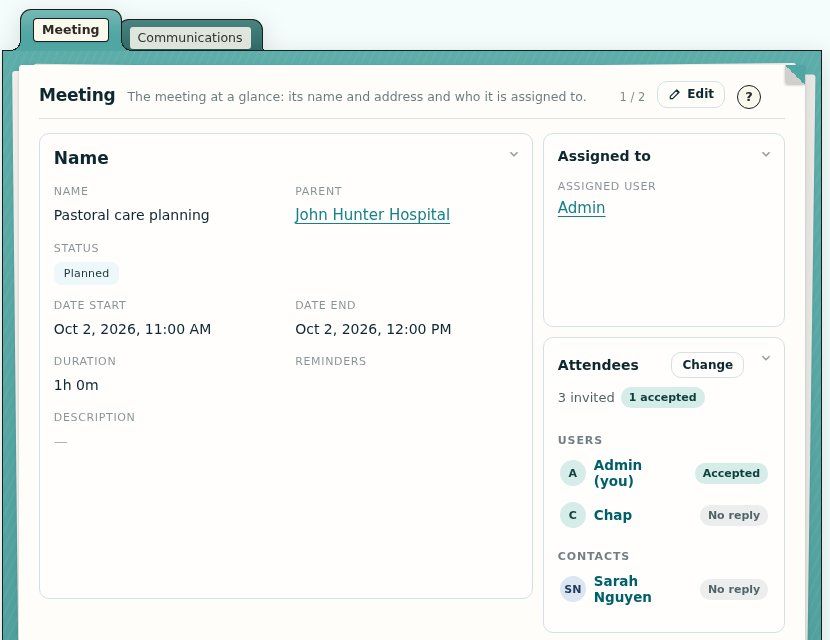Click the Planned status badge

[86, 273]
